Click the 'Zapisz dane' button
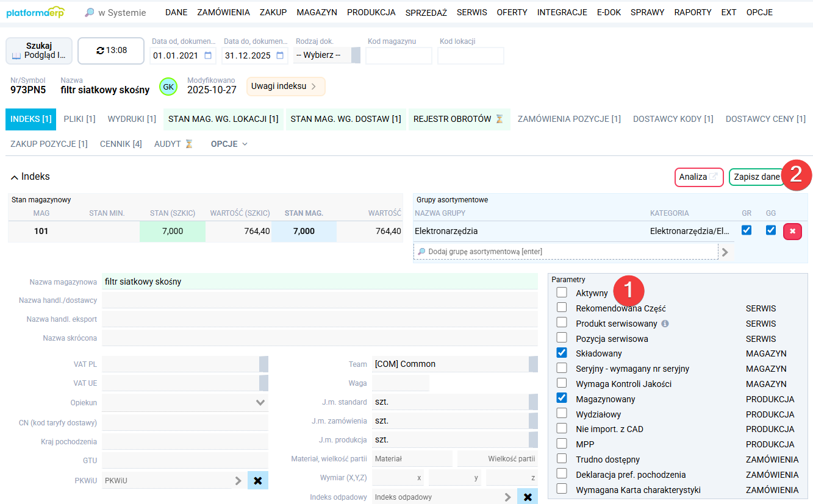The height and width of the screenshot is (504, 813). [756, 177]
